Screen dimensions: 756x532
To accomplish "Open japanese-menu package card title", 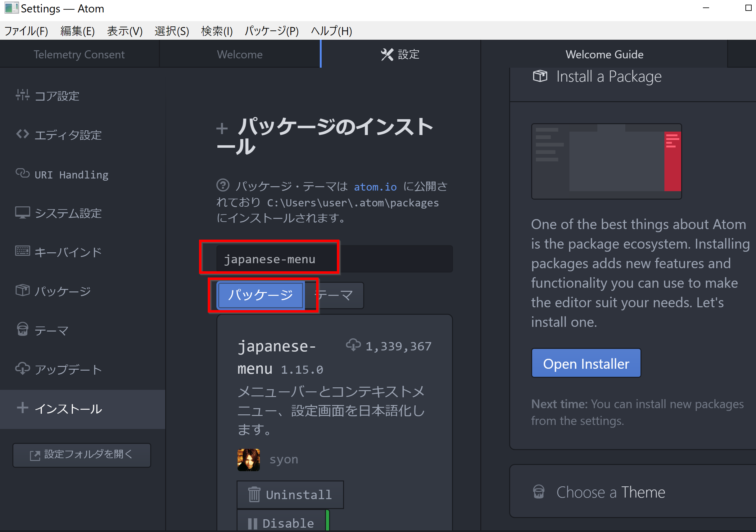I will (277, 358).
